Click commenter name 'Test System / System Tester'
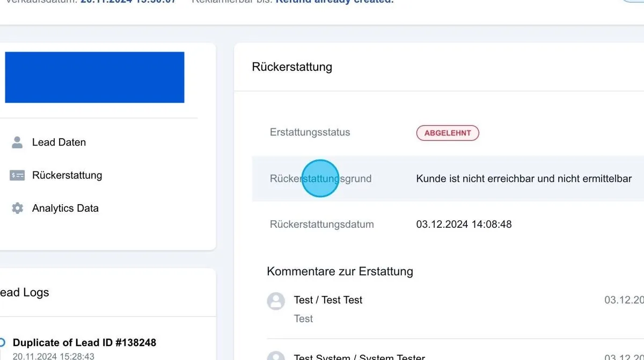 pos(360,357)
